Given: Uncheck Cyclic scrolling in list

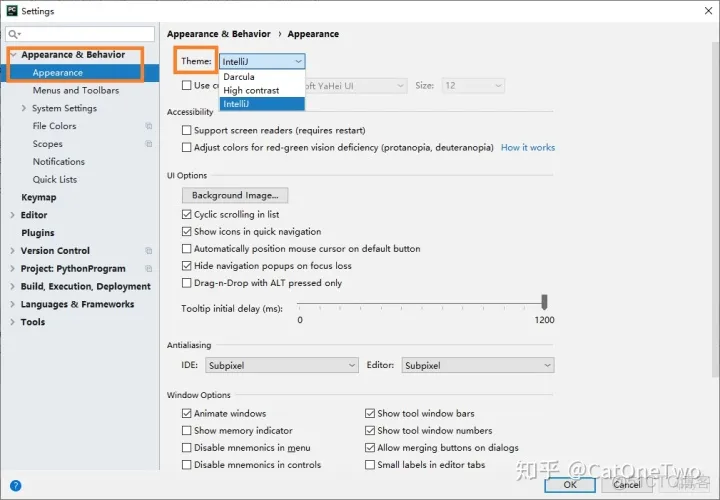Looking at the screenshot, I should click(186, 214).
